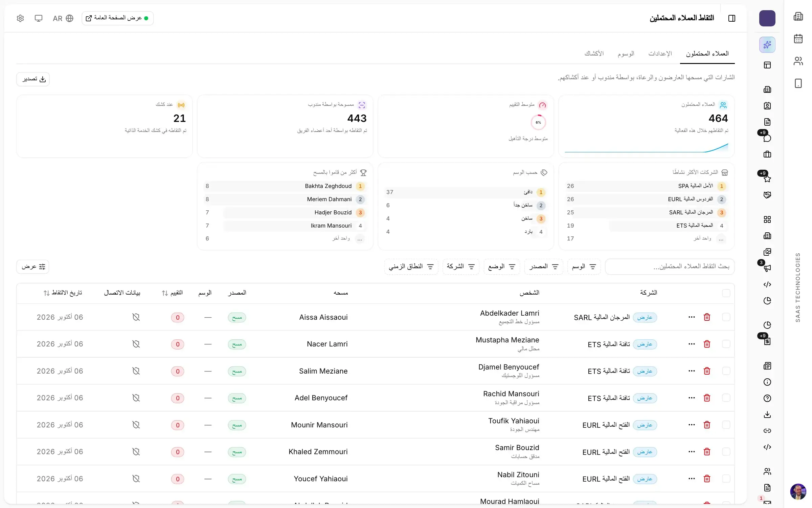
Task: Open the link chain icon in sidebar
Action: coord(767,431)
